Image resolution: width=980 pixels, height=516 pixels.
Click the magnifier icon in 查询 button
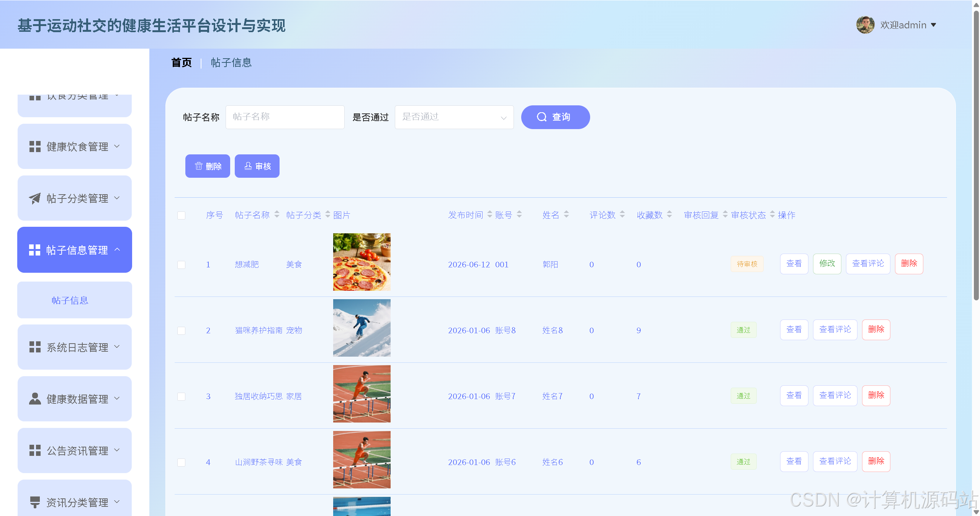pos(542,117)
